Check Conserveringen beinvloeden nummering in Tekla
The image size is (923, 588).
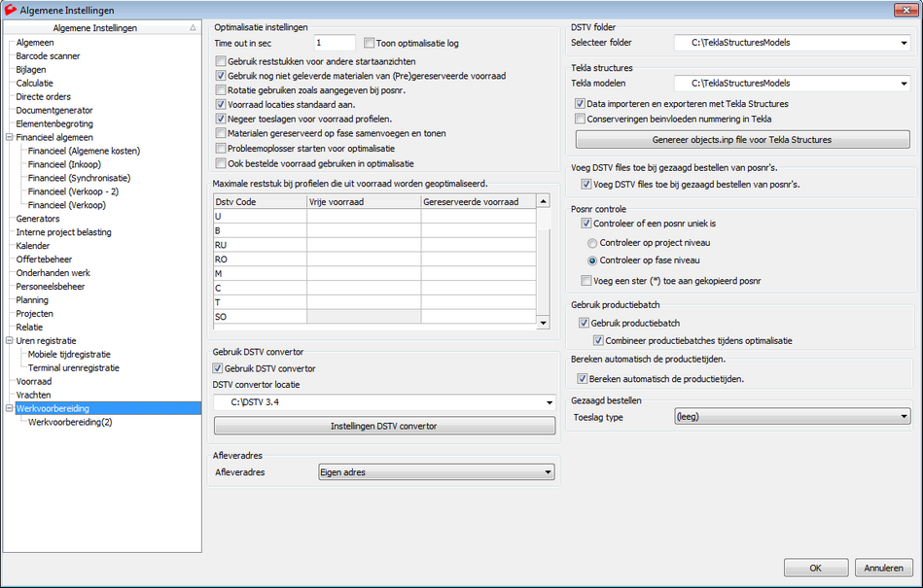581,119
